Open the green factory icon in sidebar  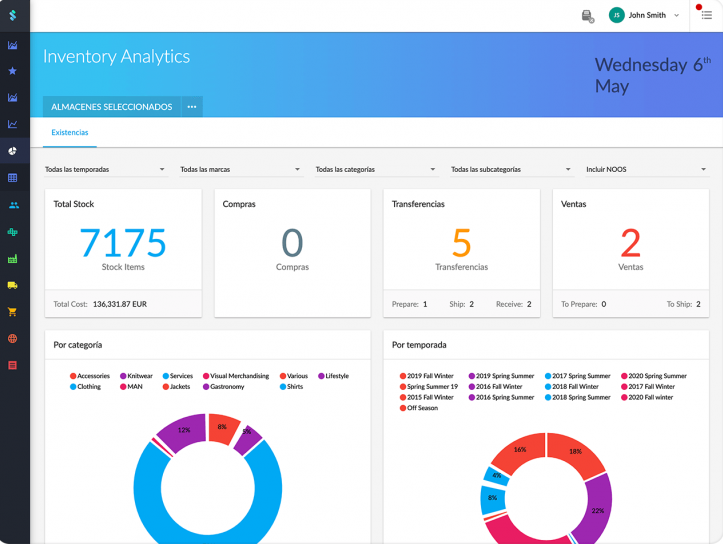pos(13,259)
